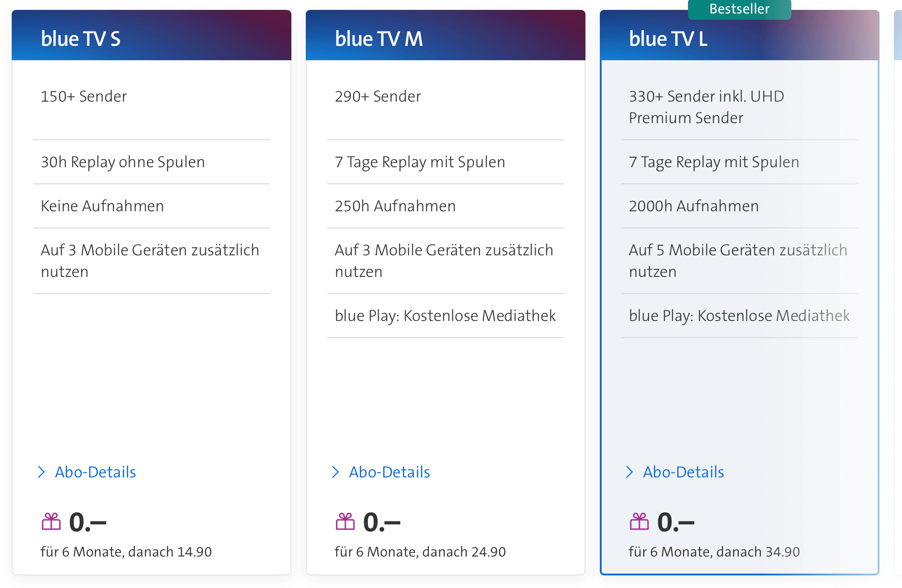Viewport: 902px width, 588px height.
Task: Select the blue TV M plan header
Action: pyautogui.click(x=446, y=35)
